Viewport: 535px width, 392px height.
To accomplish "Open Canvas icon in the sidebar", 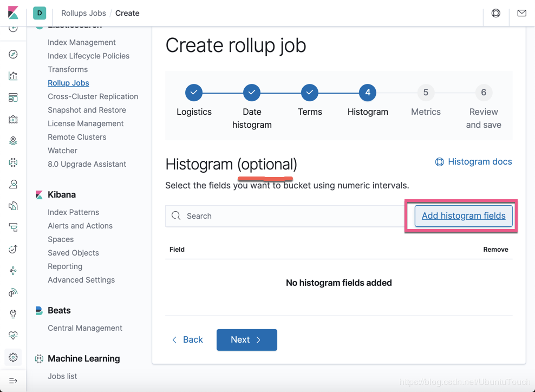I will pyautogui.click(x=13, y=120).
